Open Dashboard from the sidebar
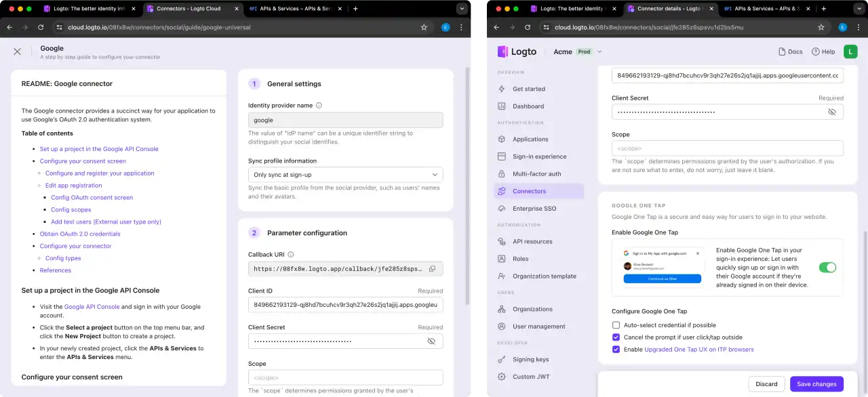Screen dimensions: 868x397 tap(528, 106)
